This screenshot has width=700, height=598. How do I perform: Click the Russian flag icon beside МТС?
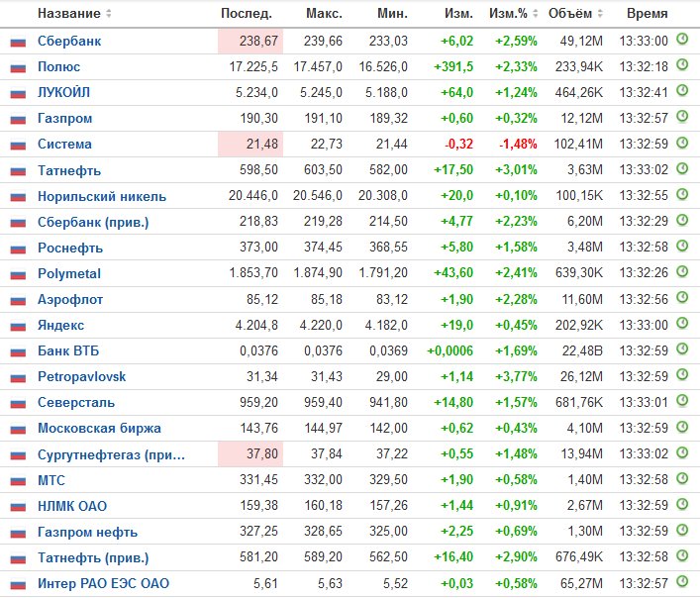(x=18, y=481)
